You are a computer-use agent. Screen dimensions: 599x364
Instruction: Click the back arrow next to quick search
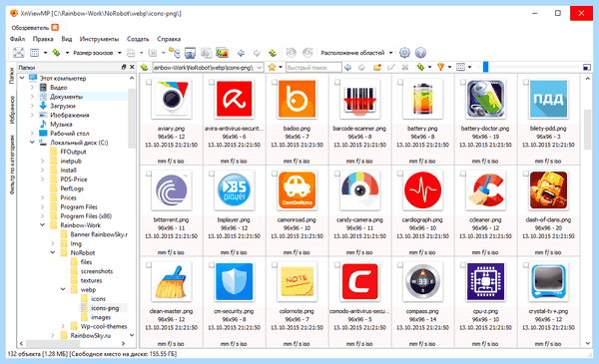(x=347, y=67)
